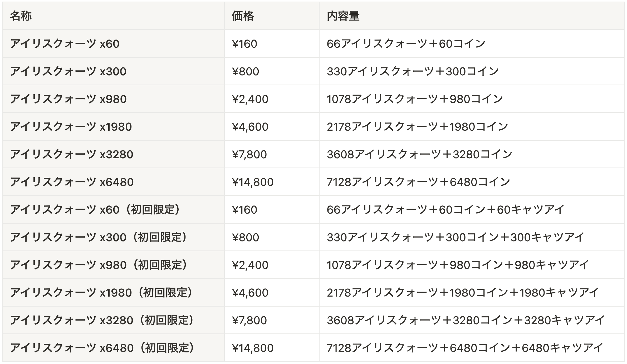Click the アイリスクォーツ x980 name cell
Screen dimensions: 627x364
pos(68,99)
